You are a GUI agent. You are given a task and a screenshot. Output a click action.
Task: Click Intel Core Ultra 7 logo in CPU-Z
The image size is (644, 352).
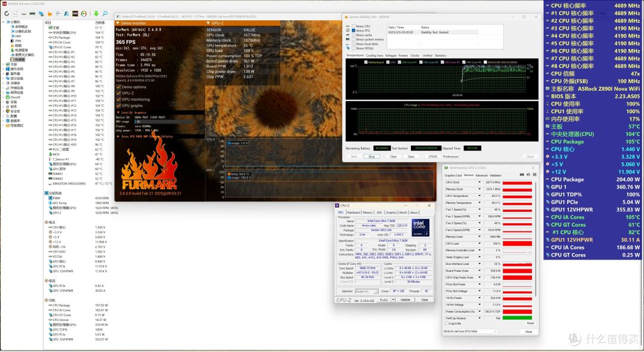tap(420, 227)
